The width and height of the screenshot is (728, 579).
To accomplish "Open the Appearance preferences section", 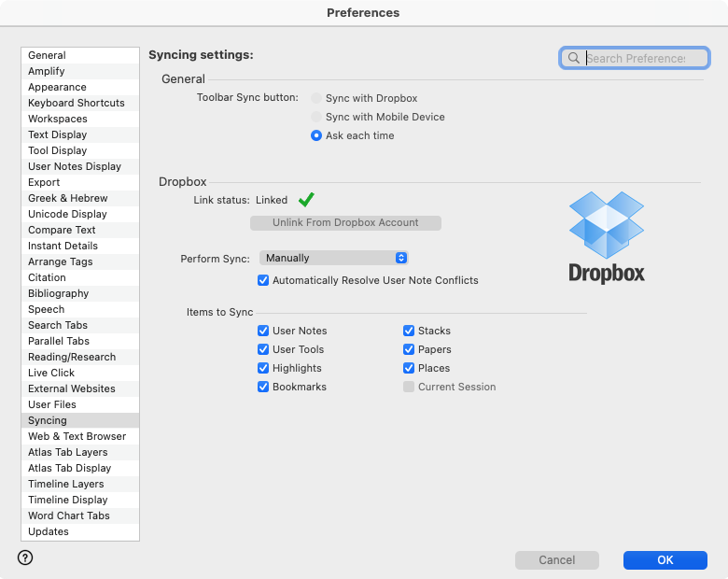I will pyautogui.click(x=57, y=87).
